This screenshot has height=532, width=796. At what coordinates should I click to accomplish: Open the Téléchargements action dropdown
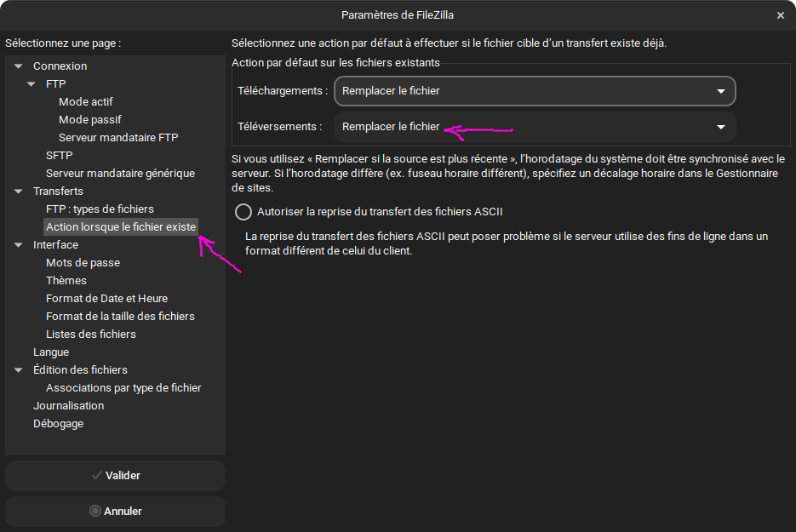pyautogui.click(x=534, y=91)
